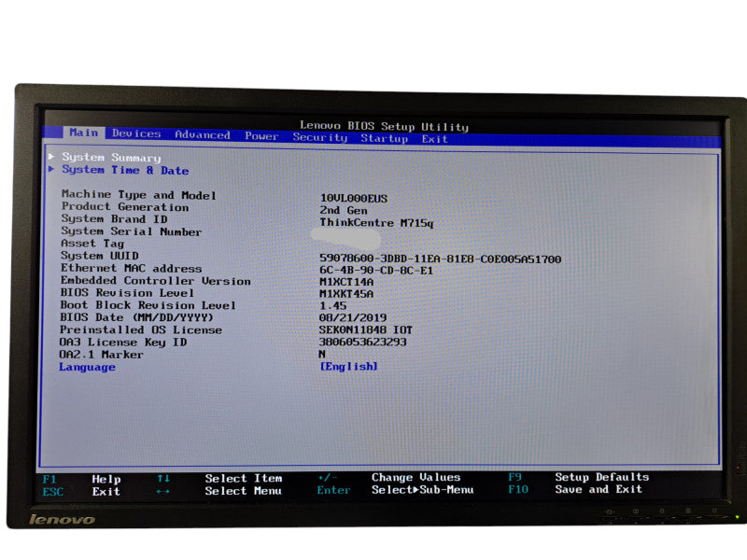The height and width of the screenshot is (560, 747).
Task: Click the 'OA2.1 Marker' label
Action: tap(101, 355)
